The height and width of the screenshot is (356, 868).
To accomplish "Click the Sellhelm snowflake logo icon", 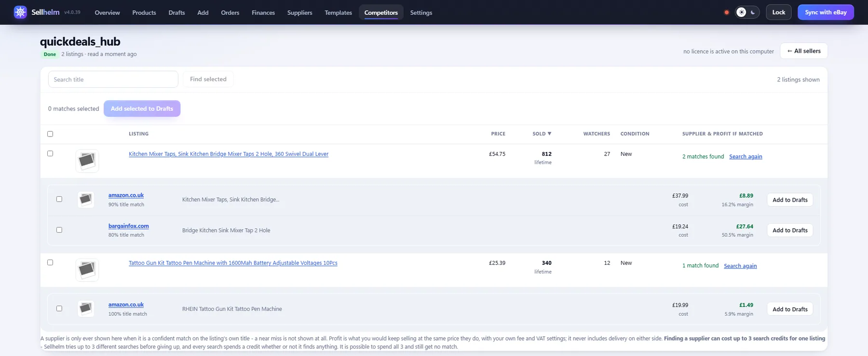I will 20,12.
